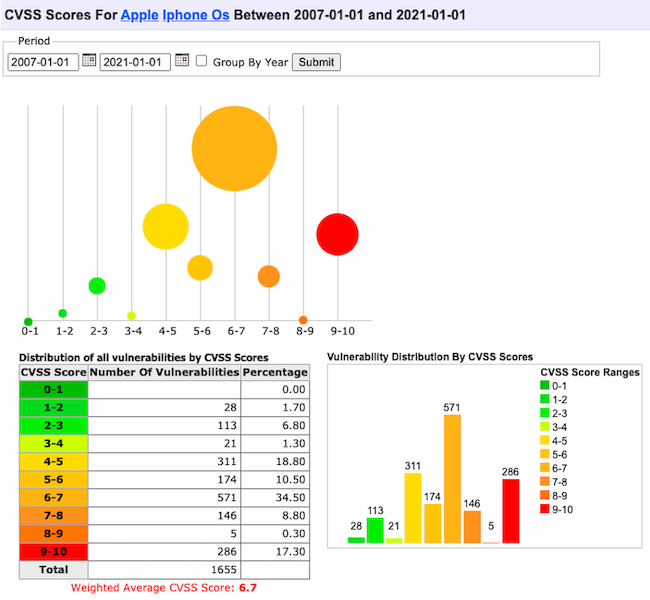Click the Number Of Vulnerabilities column header

(165, 371)
